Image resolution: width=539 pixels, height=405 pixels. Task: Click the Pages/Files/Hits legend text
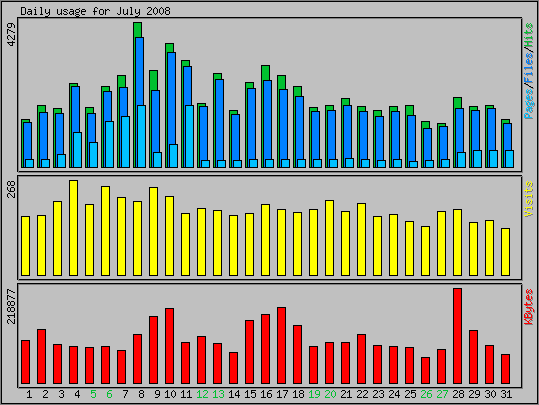(x=529, y=71)
